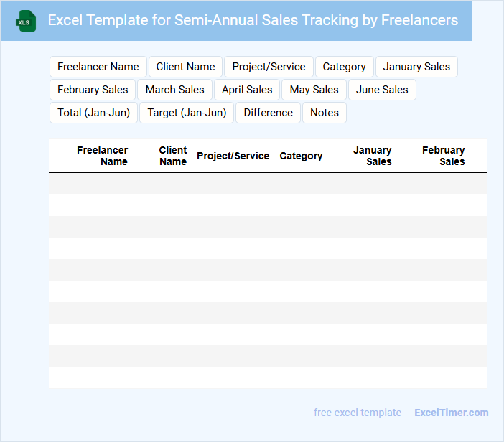Click the January Sales tag
This screenshot has height=442, width=504.
pos(416,67)
